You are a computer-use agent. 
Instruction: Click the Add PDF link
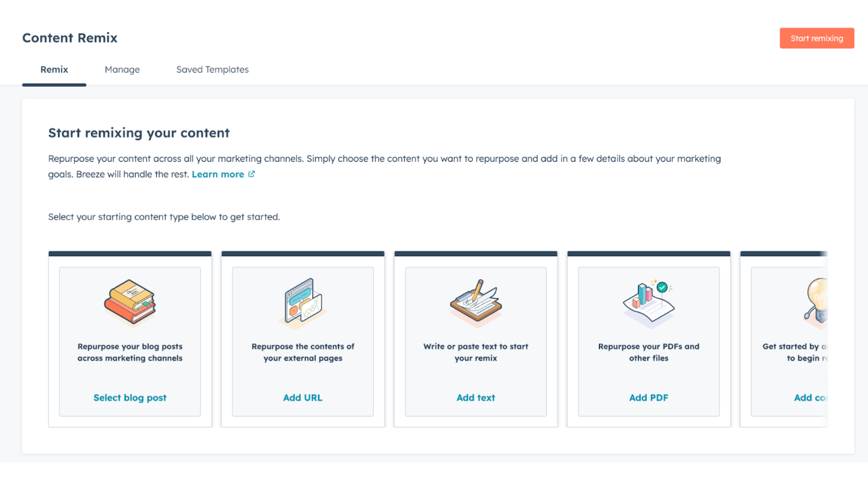(649, 398)
